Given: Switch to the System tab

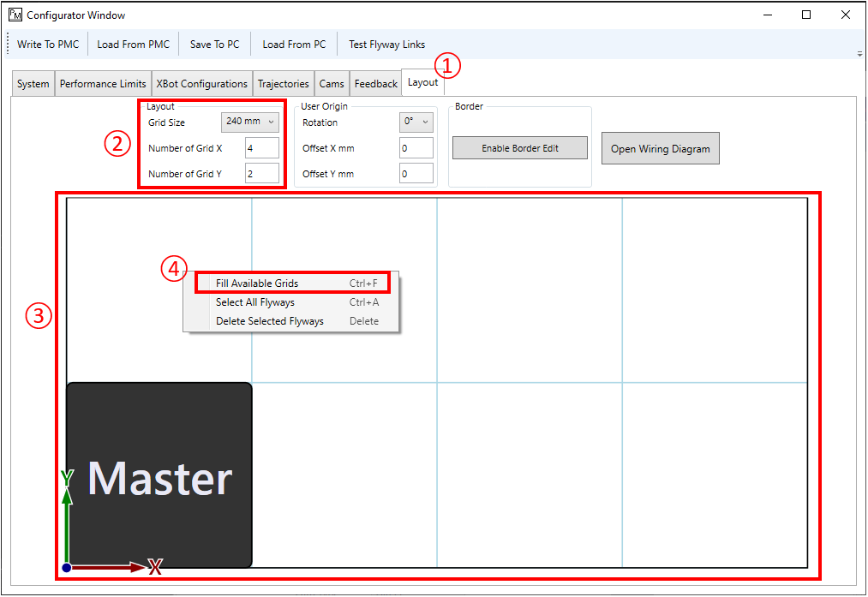Looking at the screenshot, I should 33,84.
